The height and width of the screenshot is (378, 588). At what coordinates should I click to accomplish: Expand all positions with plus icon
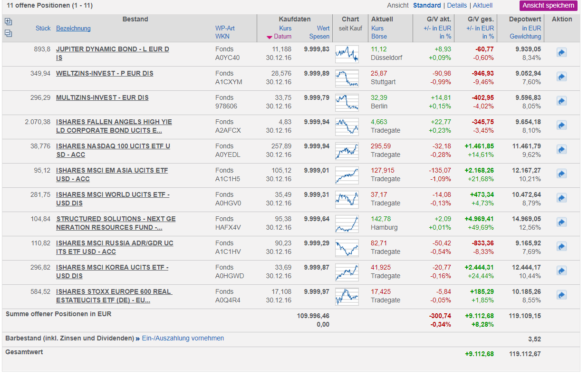point(8,22)
